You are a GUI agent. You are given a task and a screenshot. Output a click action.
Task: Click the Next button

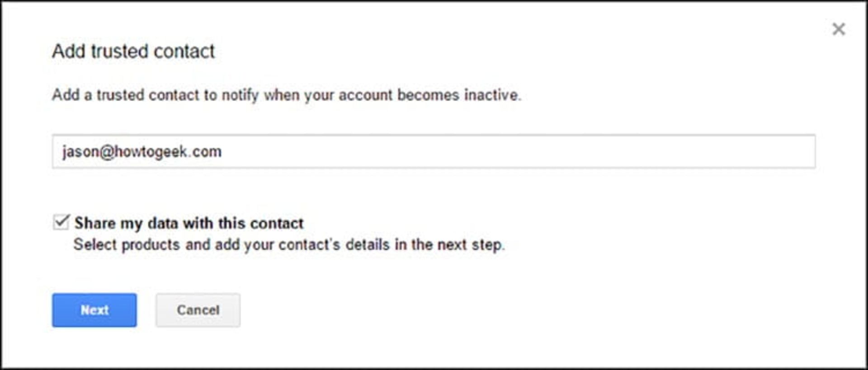click(x=94, y=310)
